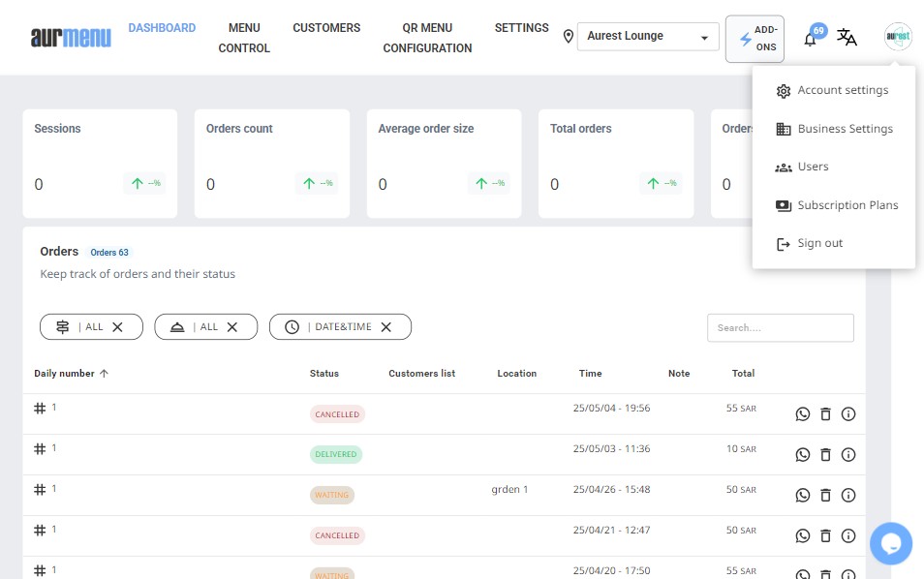The height and width of the screenshot is (579, 924).
Task: Choose Subscription Plans in the profile menu
Action: 847,205
